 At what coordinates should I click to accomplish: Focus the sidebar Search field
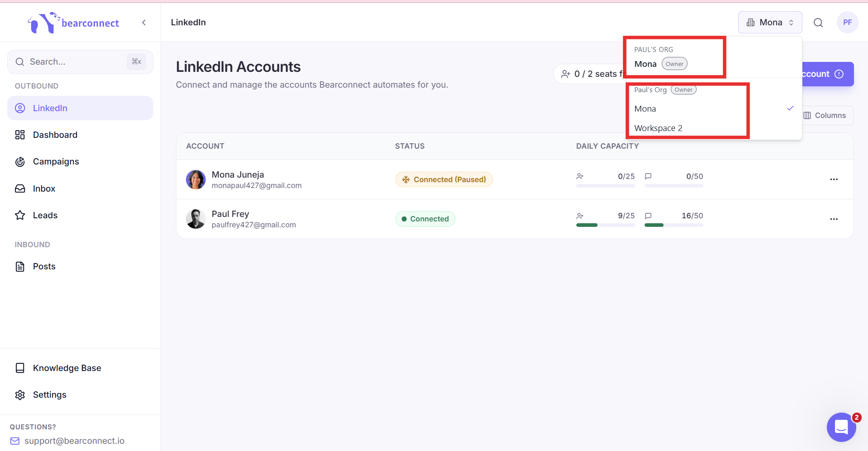click(80, 62)
